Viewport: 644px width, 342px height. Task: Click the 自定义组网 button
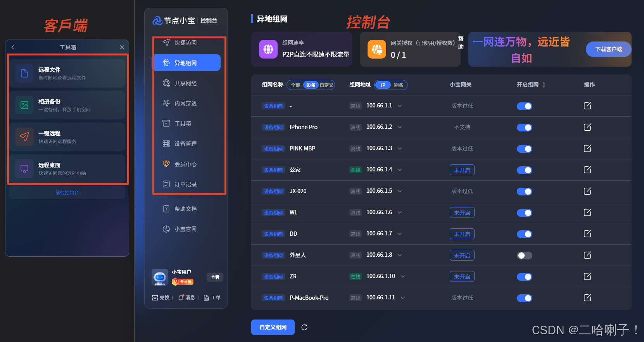click(x=273, y=327)
